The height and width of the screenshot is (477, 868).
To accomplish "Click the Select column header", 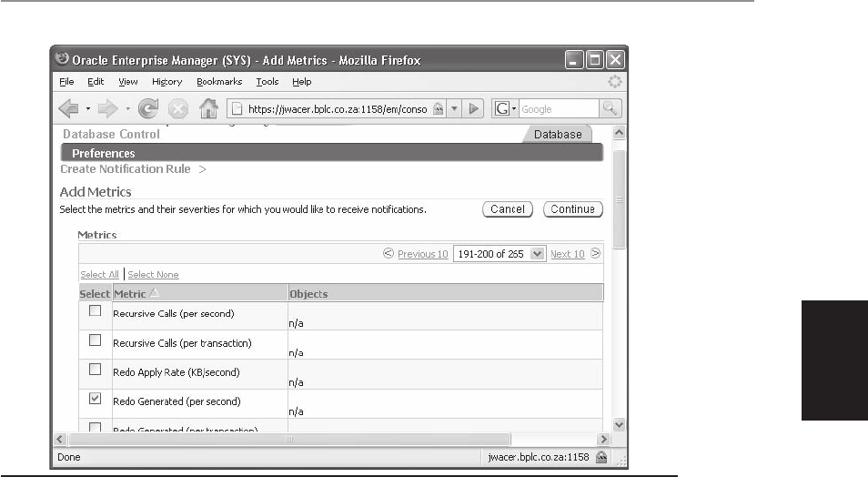I will coord(95,294).
